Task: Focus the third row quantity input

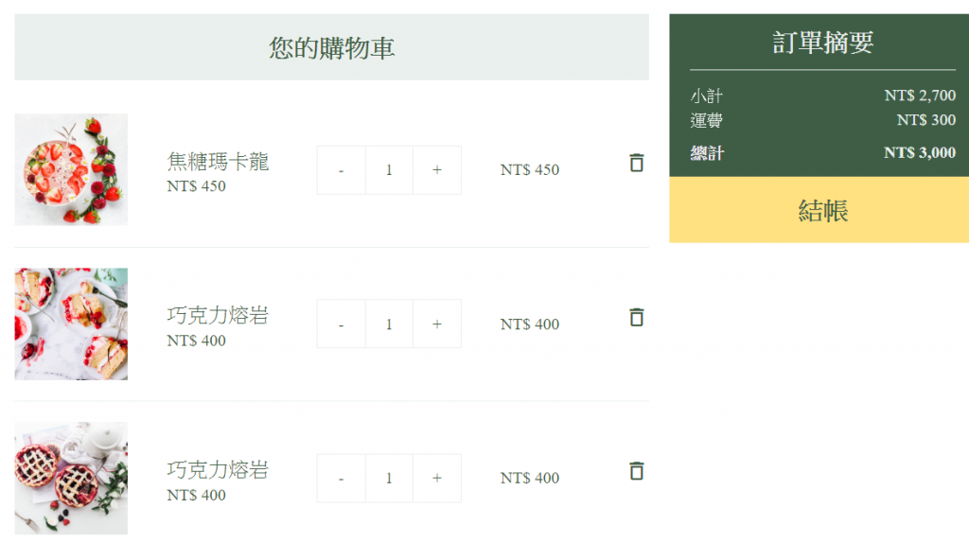Action: click(x=389, y=479)
